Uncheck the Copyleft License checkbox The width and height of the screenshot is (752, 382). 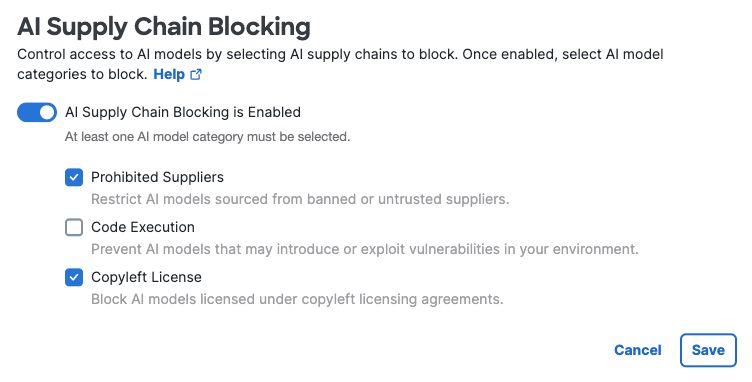[74, 277]
